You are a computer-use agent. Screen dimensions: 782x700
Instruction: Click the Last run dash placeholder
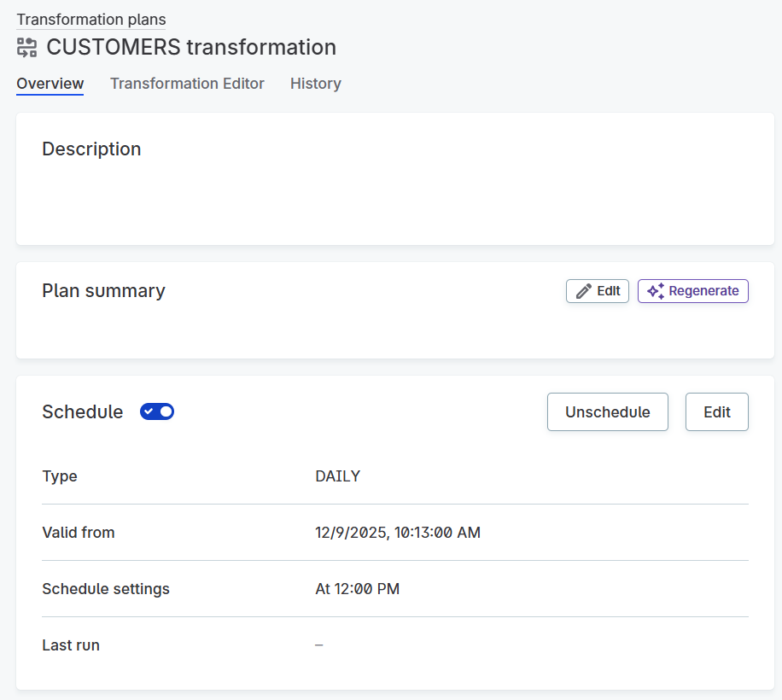click(318, 645)
